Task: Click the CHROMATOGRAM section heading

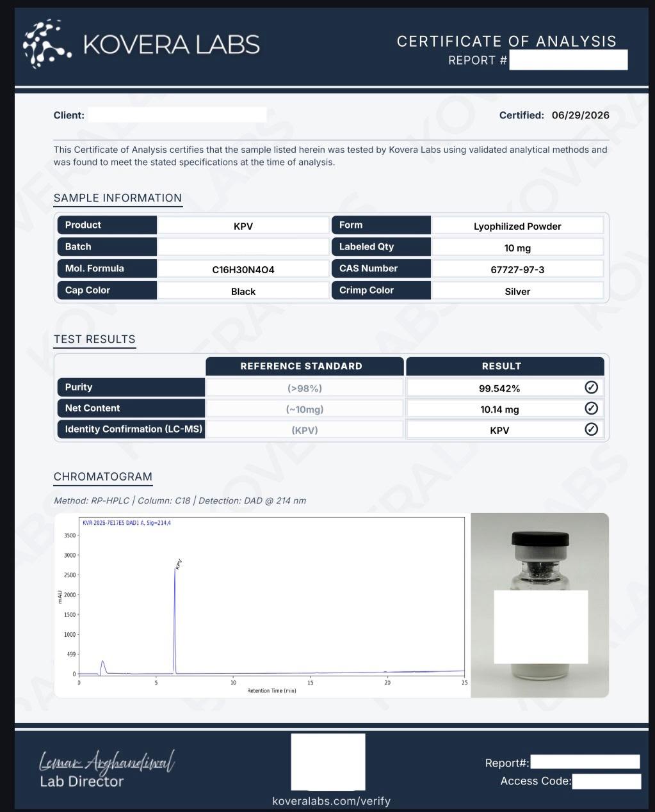Action: tap(103, 477)
